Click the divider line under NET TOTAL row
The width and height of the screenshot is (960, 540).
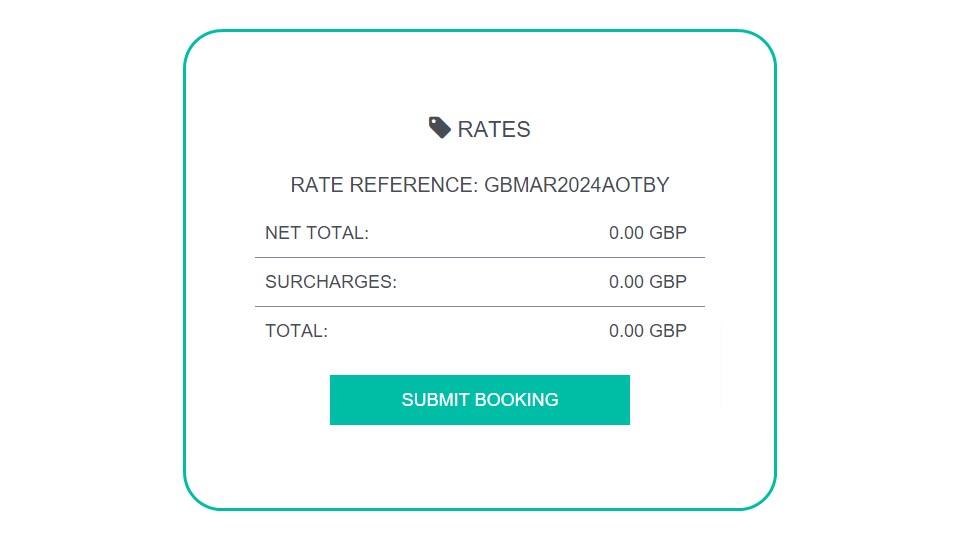tap(479, 257)
